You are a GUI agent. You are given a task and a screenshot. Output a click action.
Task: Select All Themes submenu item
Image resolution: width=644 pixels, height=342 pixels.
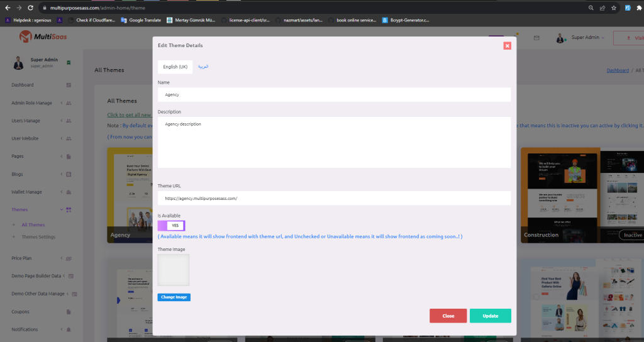click(33, 224)
